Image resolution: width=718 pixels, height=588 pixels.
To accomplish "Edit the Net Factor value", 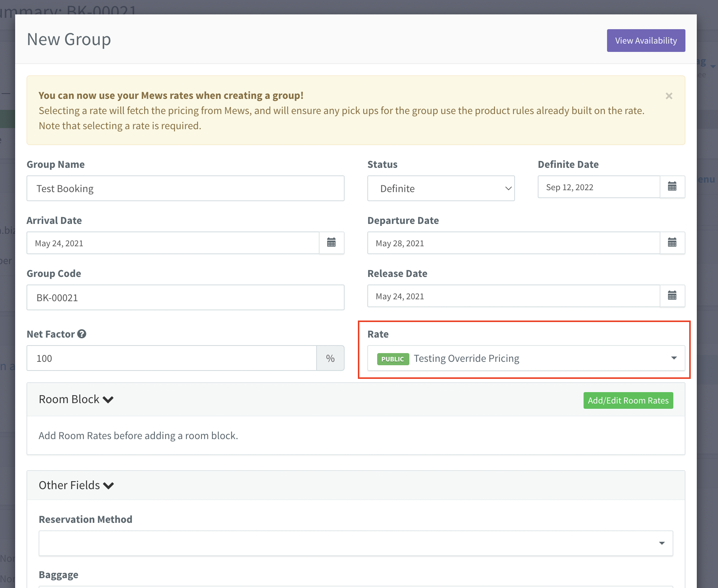I will coord(172,358).
